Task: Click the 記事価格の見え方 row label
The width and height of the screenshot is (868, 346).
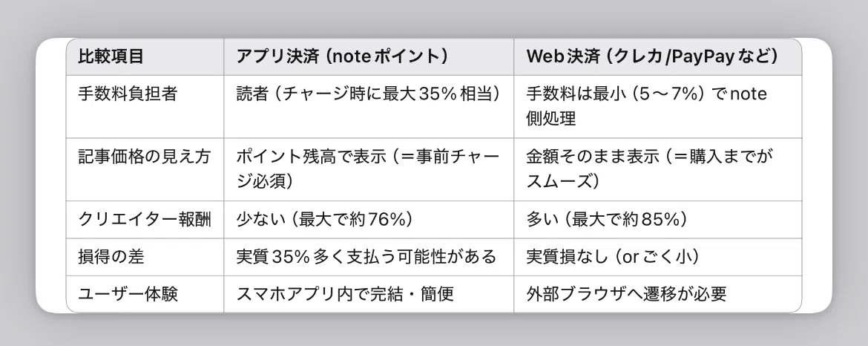Action: coord(145,169)
